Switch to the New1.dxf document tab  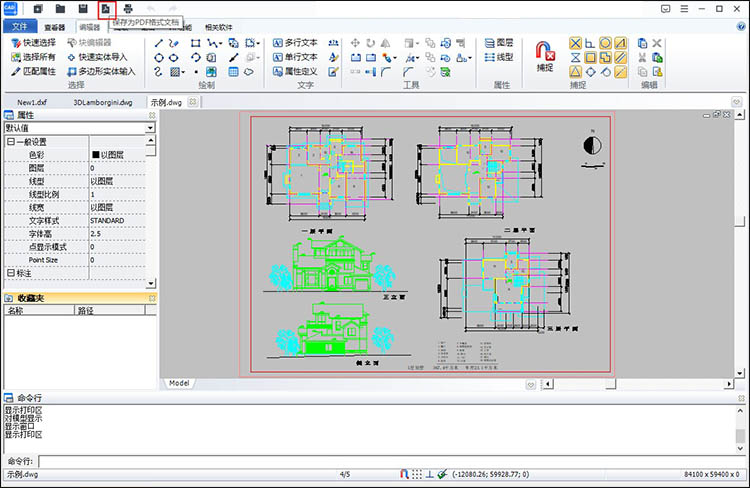click(32, 102)
